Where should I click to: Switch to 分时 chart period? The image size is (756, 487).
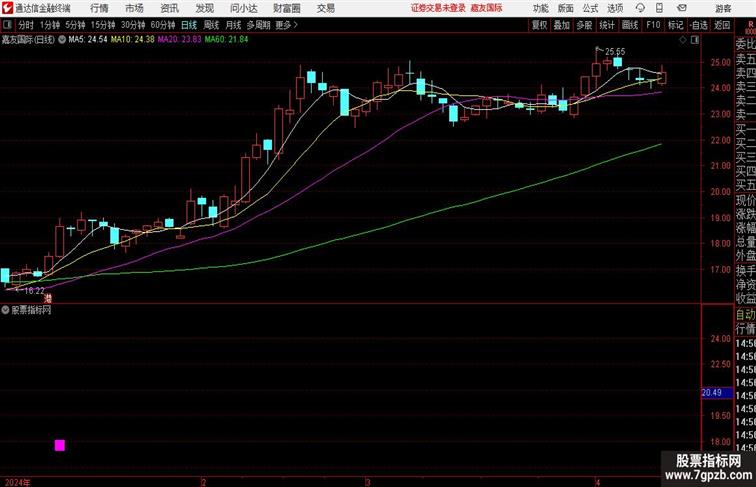click(26, 25)
